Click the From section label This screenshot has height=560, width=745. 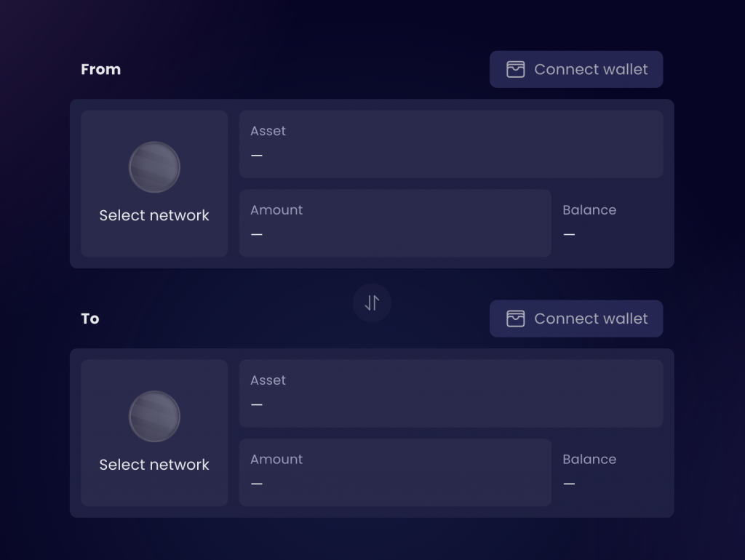pos(100,69)
